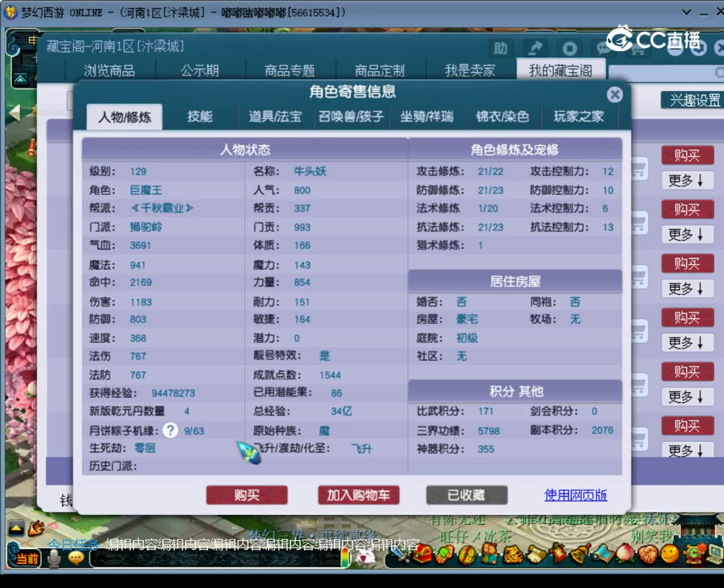Click the 获得经验 value 94478273
Image resolution: width=724 pixels, height=588 pixels.
173,394
